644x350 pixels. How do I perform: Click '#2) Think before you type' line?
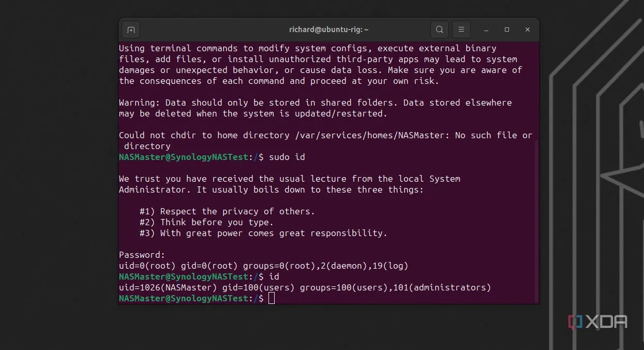(206, 222)
